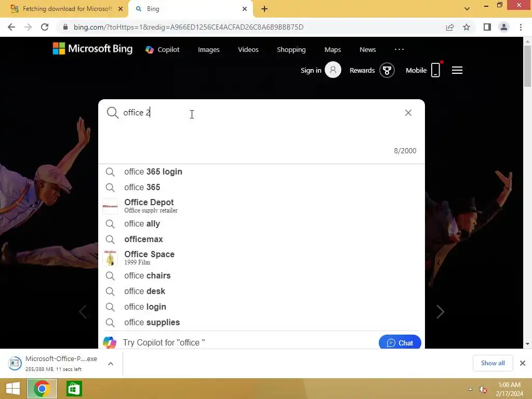Image resolution: width=532 pixels, height=399 pixels.
Task: Select the officemax suggestion
Action: point(261,239)
